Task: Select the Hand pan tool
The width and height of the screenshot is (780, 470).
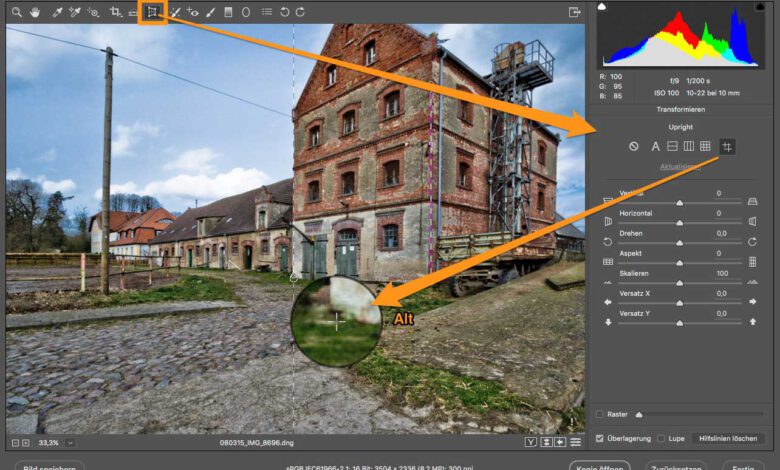Action: [x=35, y=12]
